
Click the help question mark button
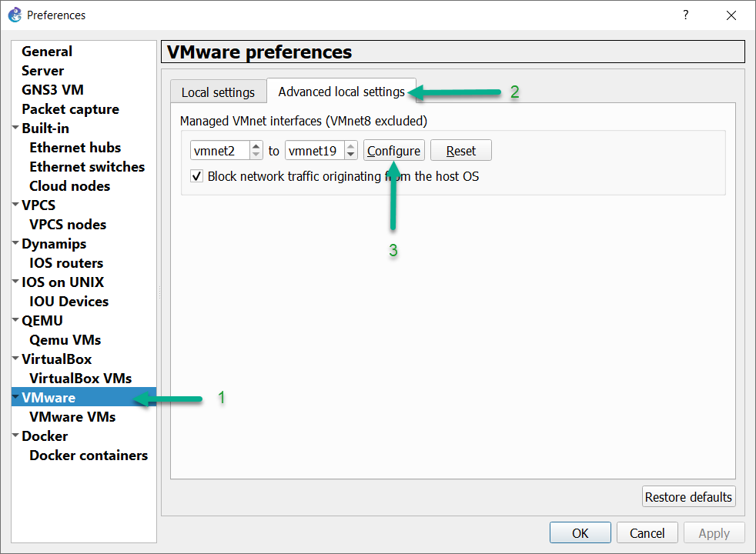[x=686, y=15]
